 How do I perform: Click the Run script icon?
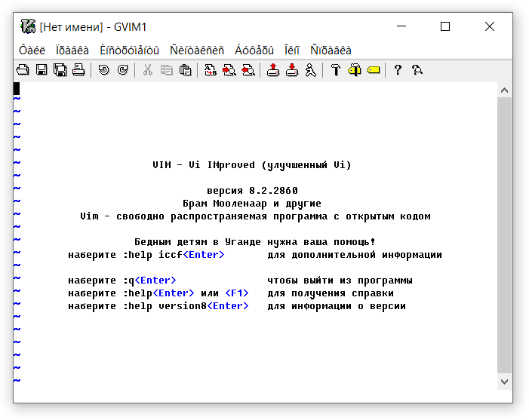pos(311,70)
